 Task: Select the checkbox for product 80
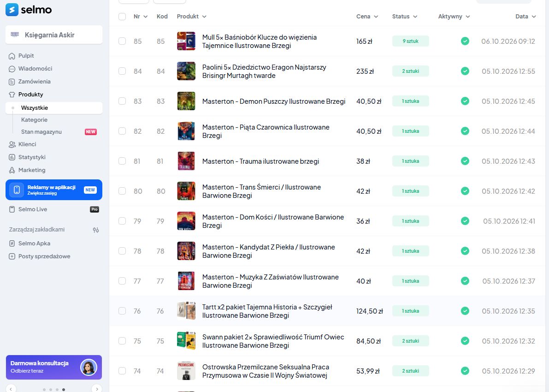[122, 191]
